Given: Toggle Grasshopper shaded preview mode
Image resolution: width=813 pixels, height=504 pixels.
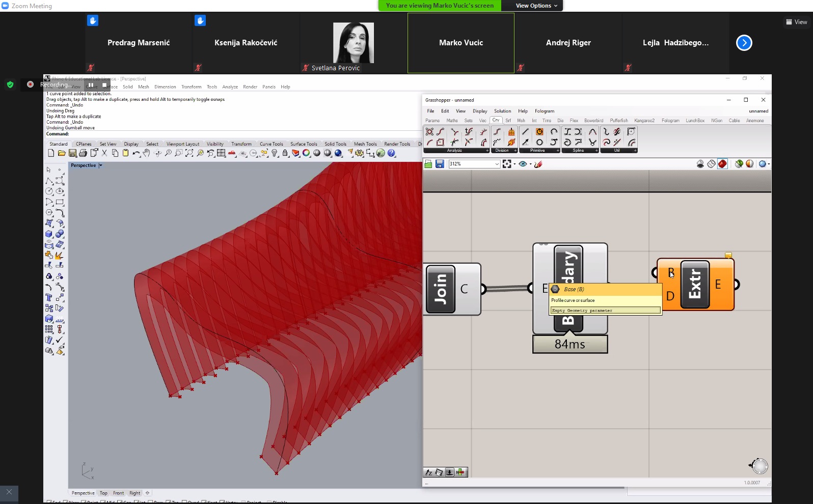Looking at the screenshot, I should click(722, 164).
